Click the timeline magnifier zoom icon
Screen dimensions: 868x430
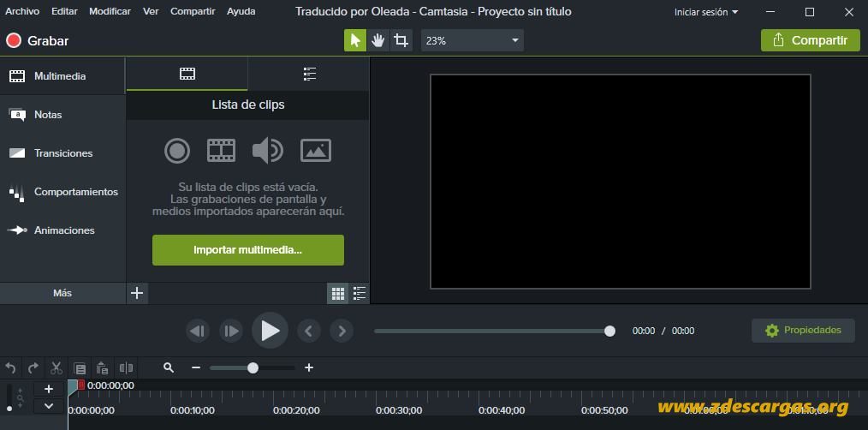tap(169, 367)
